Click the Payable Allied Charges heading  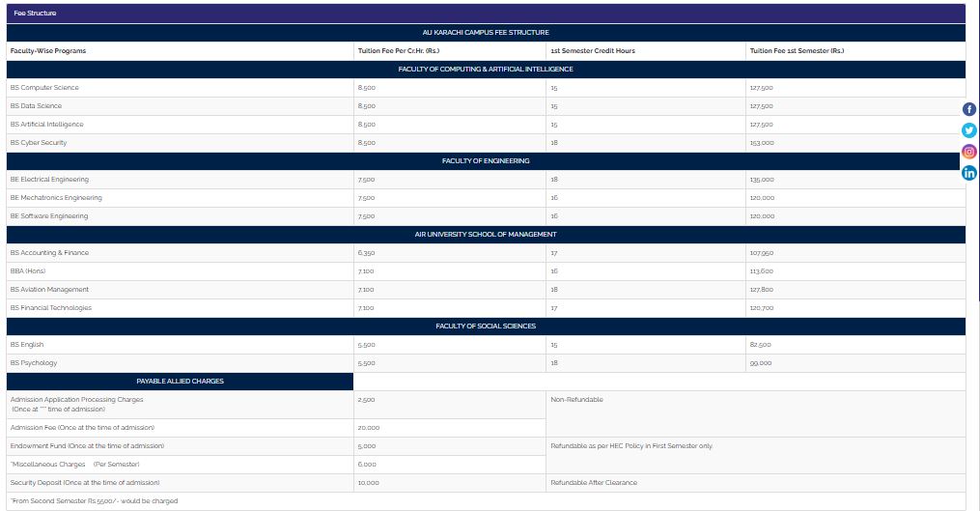pos(180,381)
